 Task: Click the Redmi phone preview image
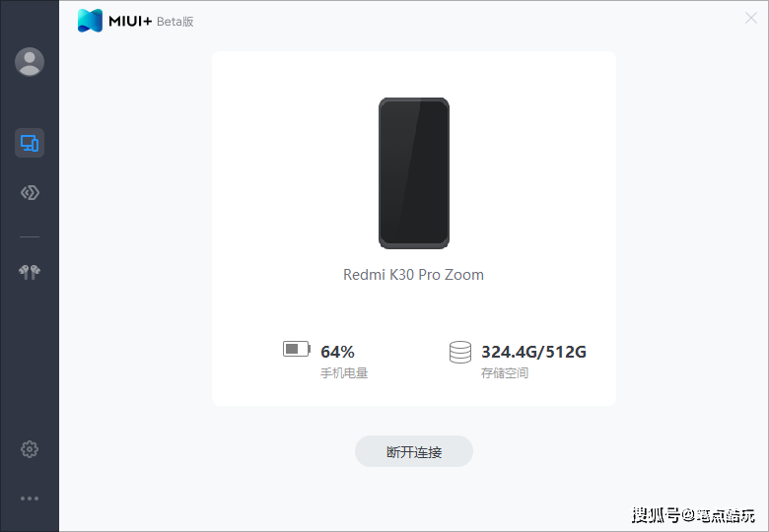point(414,173)
